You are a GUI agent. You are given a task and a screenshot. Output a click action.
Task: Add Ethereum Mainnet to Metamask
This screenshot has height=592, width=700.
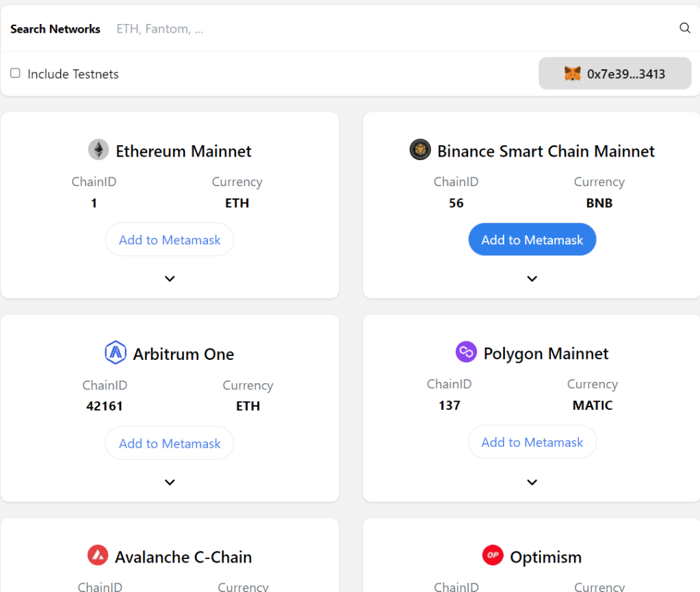click(x=170, y=240)
